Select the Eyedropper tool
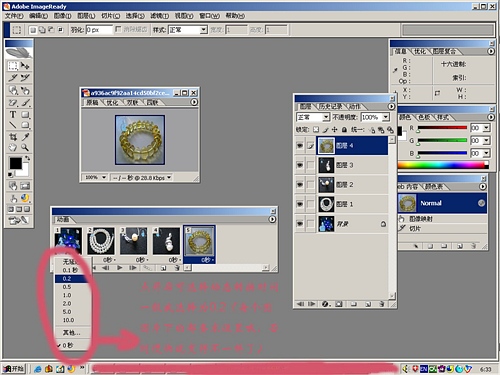Image resolution: width=500 pixels, height=375 pixels. click(x=25, y=137)
